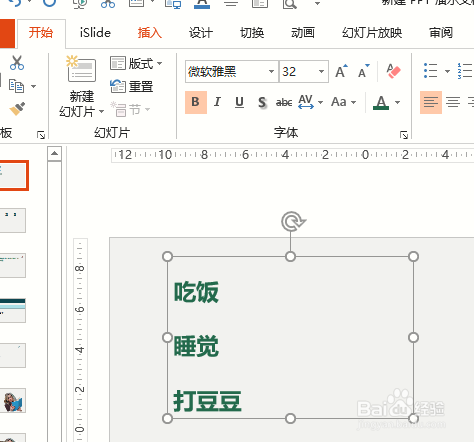Open the 审阅 review tab

(x=441, y=33)
